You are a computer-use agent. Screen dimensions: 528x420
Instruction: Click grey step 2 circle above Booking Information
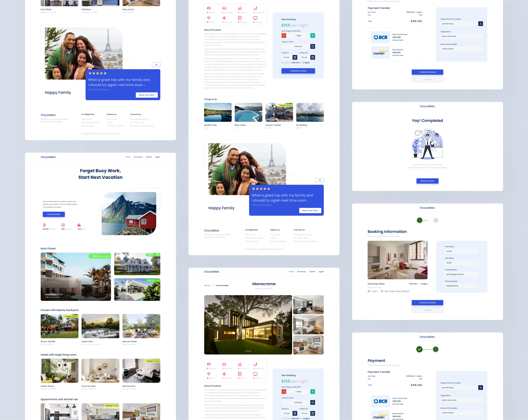(436, 220)
